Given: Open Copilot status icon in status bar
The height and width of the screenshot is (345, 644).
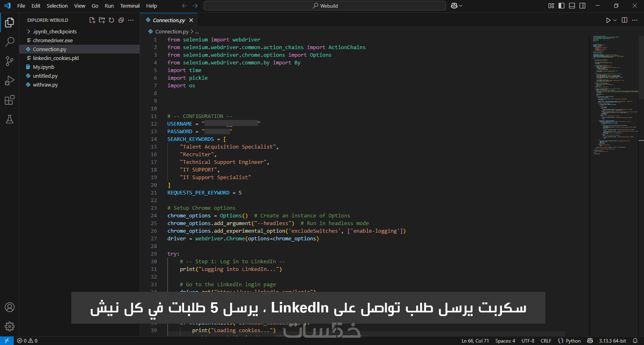Looking at the screenshot, I should point(590,341).
